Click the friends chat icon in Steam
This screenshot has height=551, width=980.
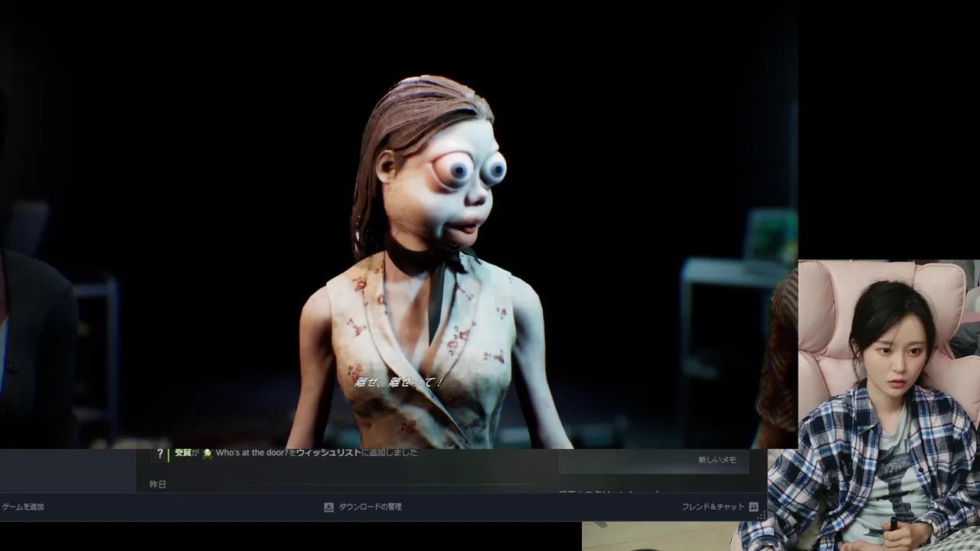pyautogui.click(x=753, y=507)
